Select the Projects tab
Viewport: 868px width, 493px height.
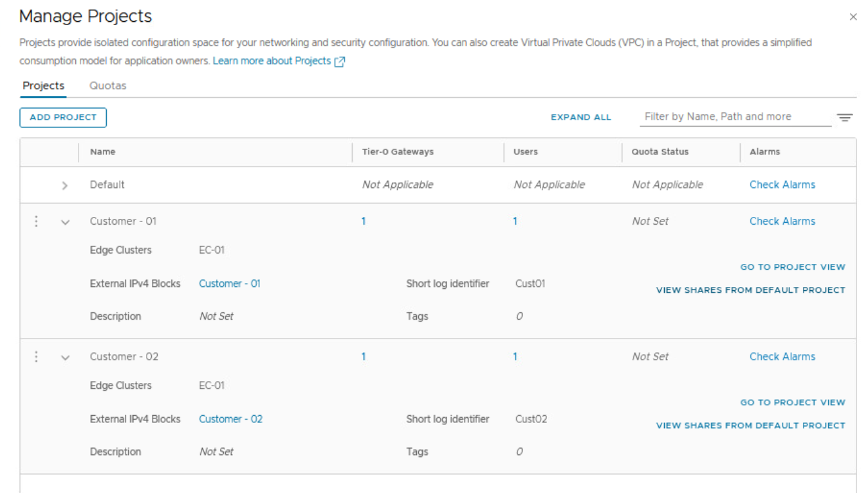(43, 86)
